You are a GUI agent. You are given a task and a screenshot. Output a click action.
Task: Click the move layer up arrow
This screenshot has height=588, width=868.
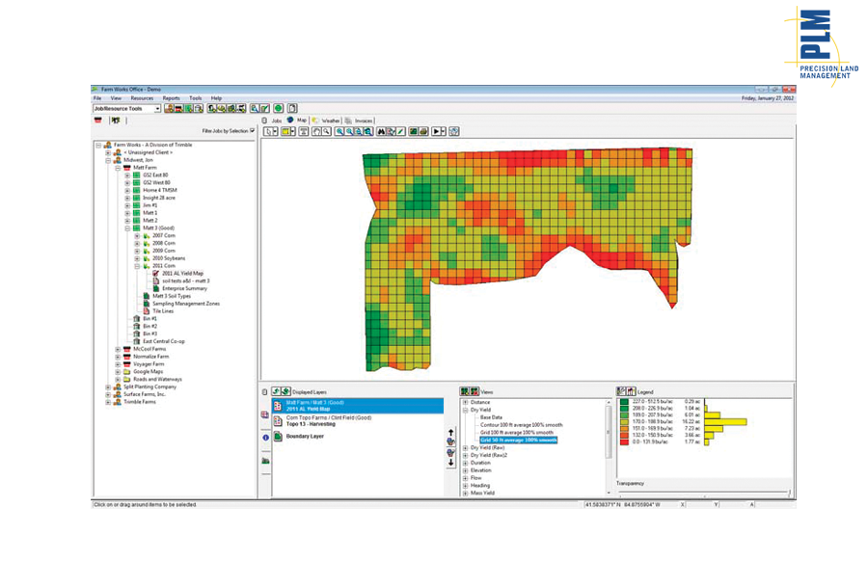click(450, 432)
